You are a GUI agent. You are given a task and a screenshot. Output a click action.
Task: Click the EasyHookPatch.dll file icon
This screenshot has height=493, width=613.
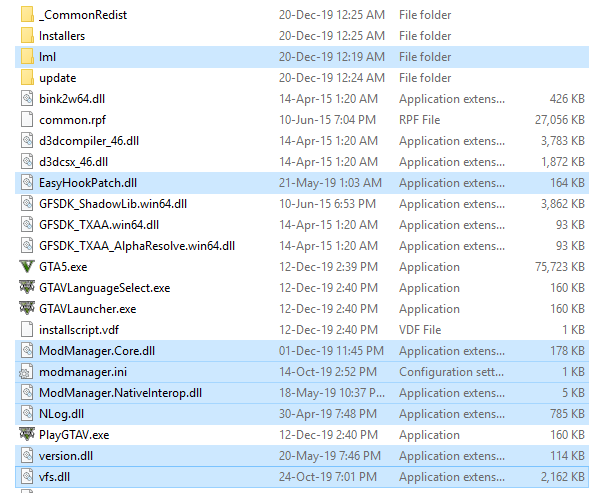(x=27, y=183)
